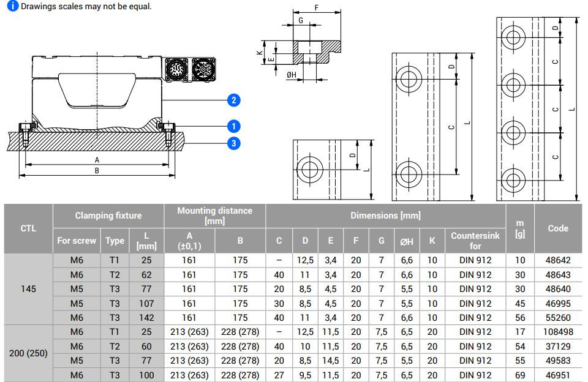The height and width of the screenshot is (382, 588).
Task: Click L value 100 in the last row
Action: point(146,375)
